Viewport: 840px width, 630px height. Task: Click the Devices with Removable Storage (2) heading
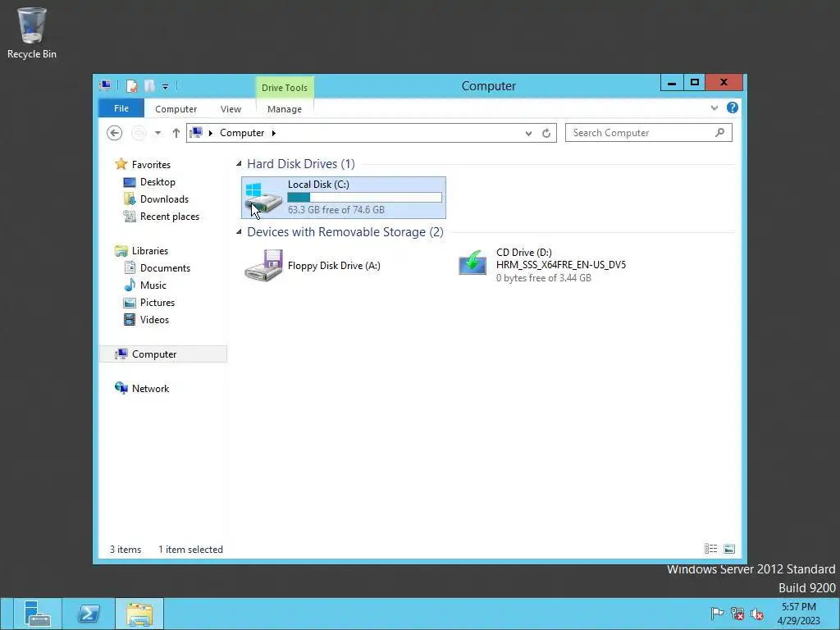pyautogui.click(x=345, y=232)
